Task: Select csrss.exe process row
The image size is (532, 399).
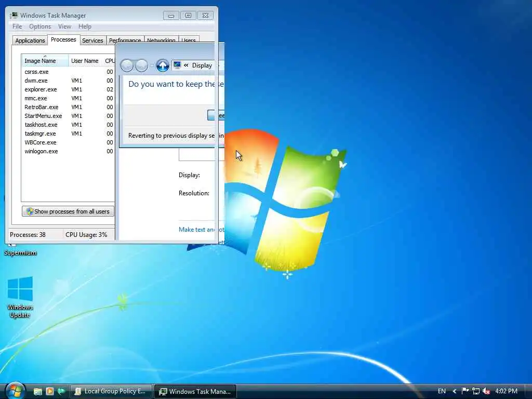Action: pyautogui.click(x=69, y=72)
